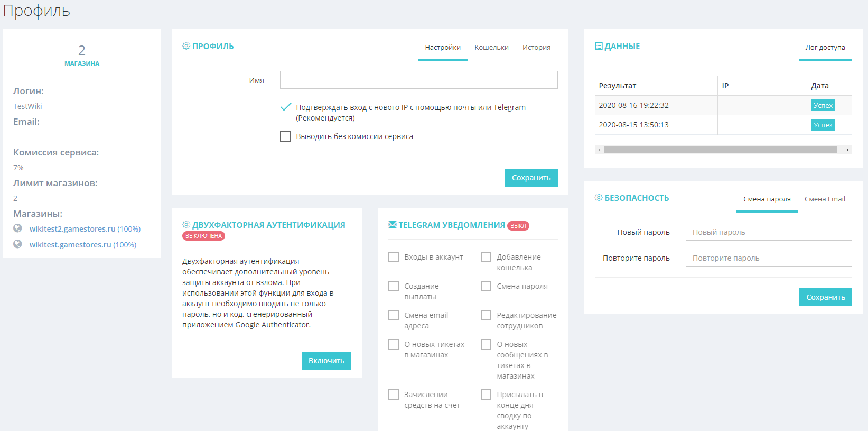The width and height of the screenshot is (868, 431).
Task: Focus the Новый пароль input field
Action: (768, 232)
